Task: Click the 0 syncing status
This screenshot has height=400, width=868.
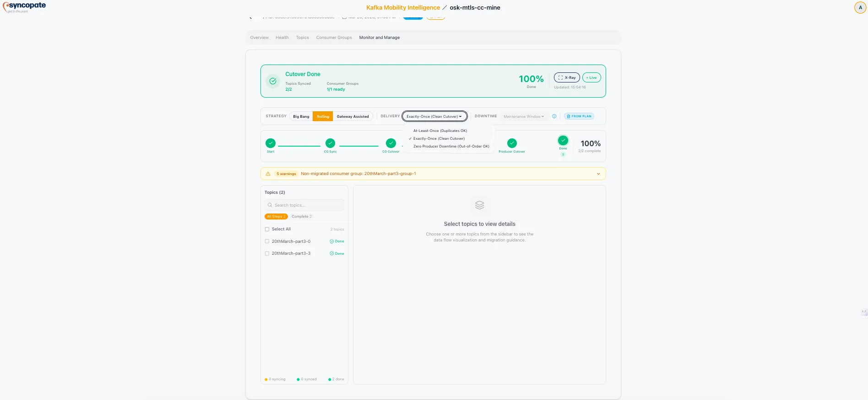Action: [275, 379]
